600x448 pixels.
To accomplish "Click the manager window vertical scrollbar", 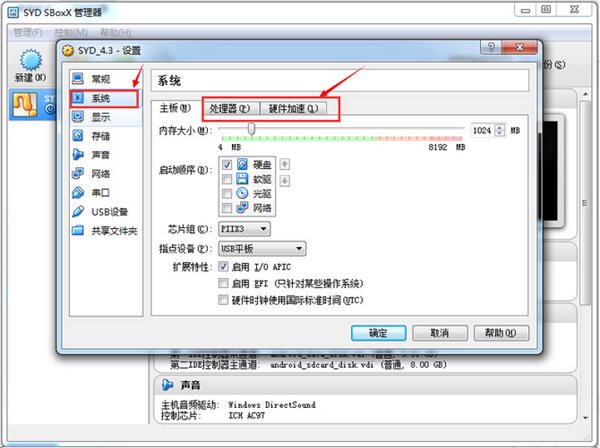I will (x=585, y=203).
